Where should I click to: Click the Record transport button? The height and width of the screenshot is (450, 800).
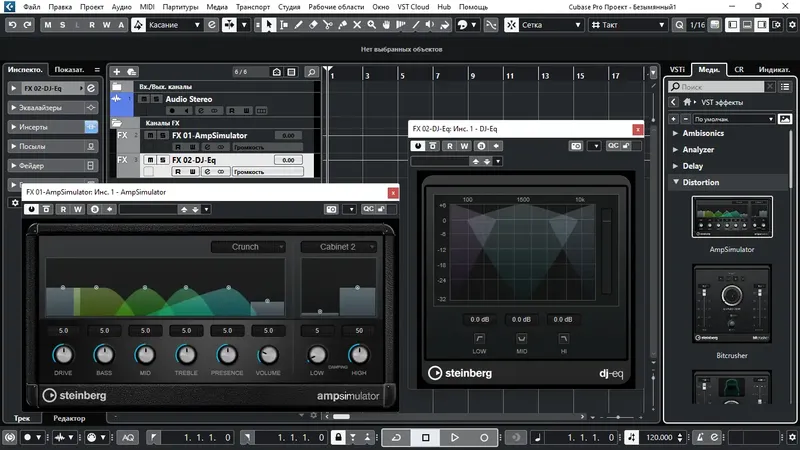[x=484, y=437]
